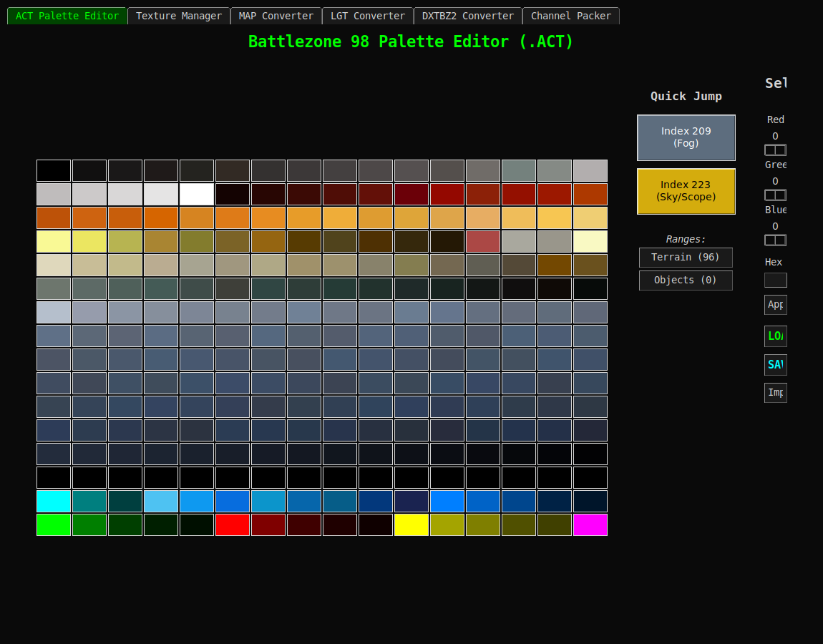Select the Objects (0) range

click(x=686, y=280)
